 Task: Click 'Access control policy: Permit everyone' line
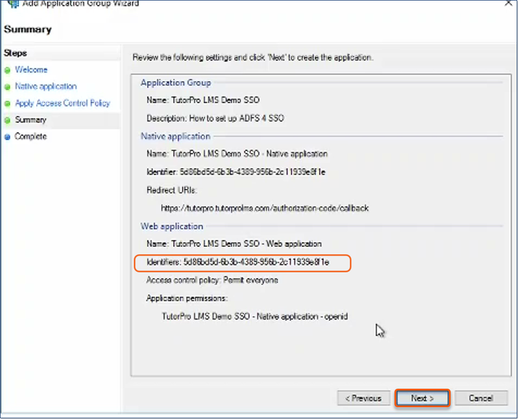click(212, 280)
